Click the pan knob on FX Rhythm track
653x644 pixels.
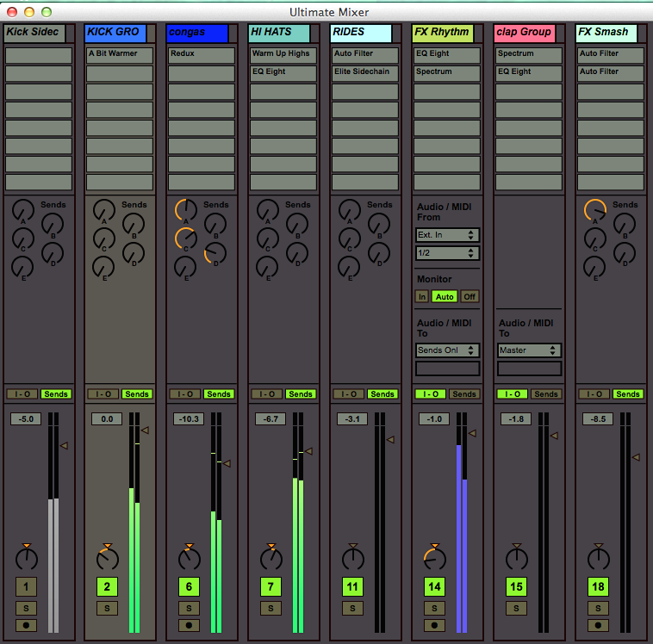click(x=435, y=559)
